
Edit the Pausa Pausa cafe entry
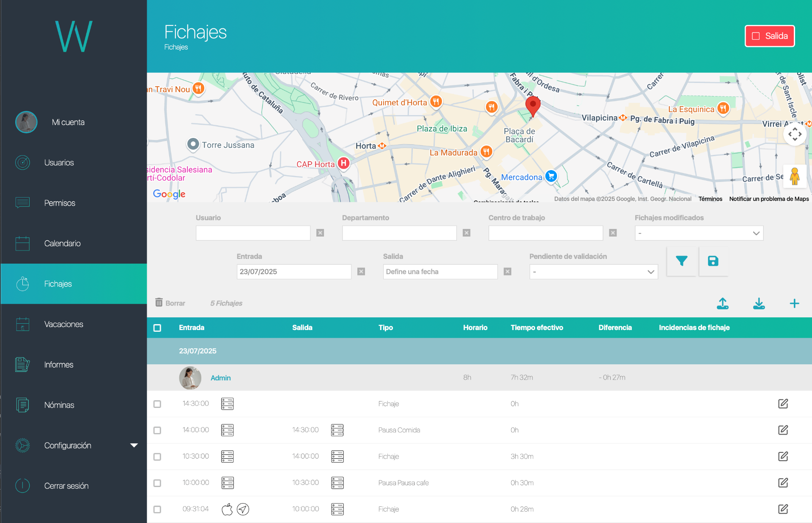[x=783, y=483]
